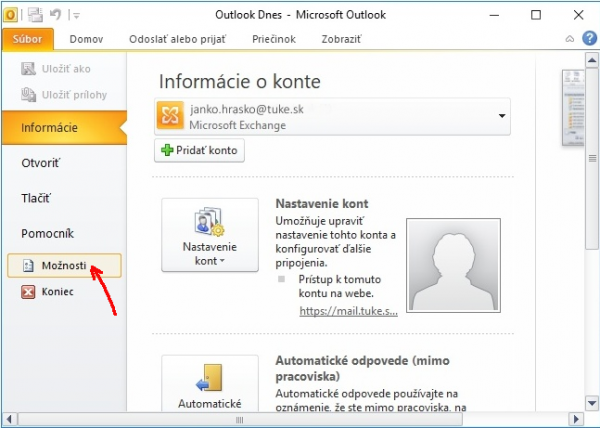Click the Send/Receive quick access icon

pos(36,15)
